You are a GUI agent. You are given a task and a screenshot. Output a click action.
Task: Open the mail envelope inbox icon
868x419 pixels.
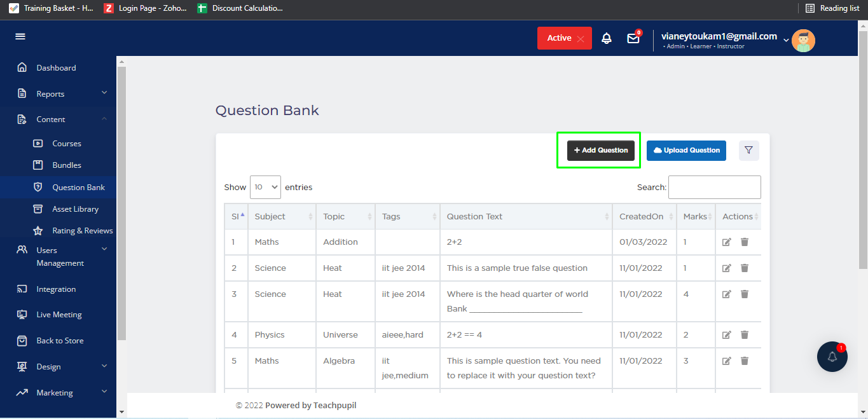pyautogui.click(x=633, y=38)
